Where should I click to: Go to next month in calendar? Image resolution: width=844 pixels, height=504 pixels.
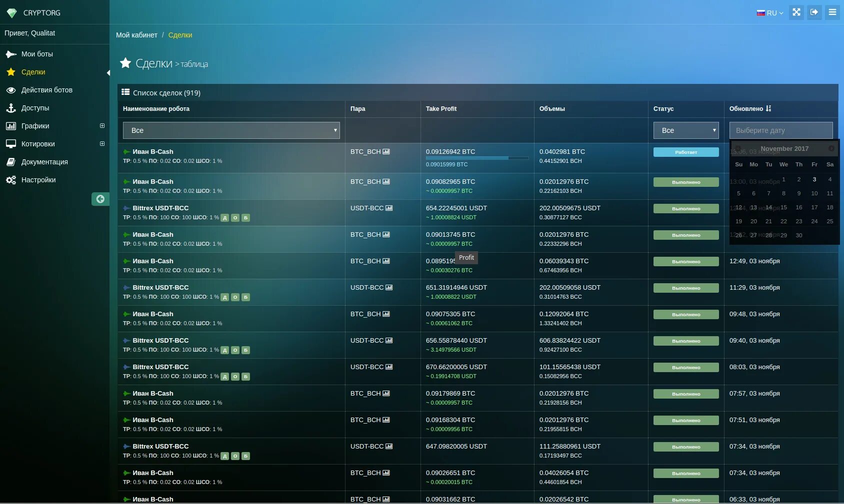[x=831, y=148]
